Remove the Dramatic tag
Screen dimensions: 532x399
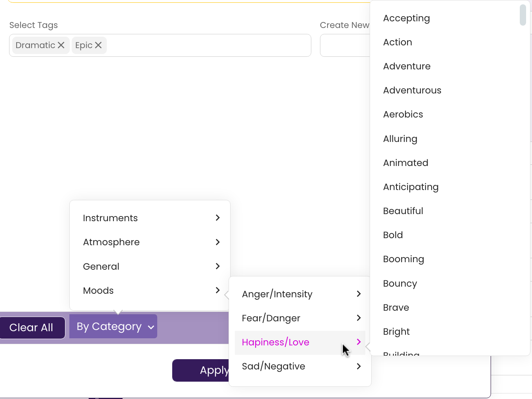click(61, 45)
